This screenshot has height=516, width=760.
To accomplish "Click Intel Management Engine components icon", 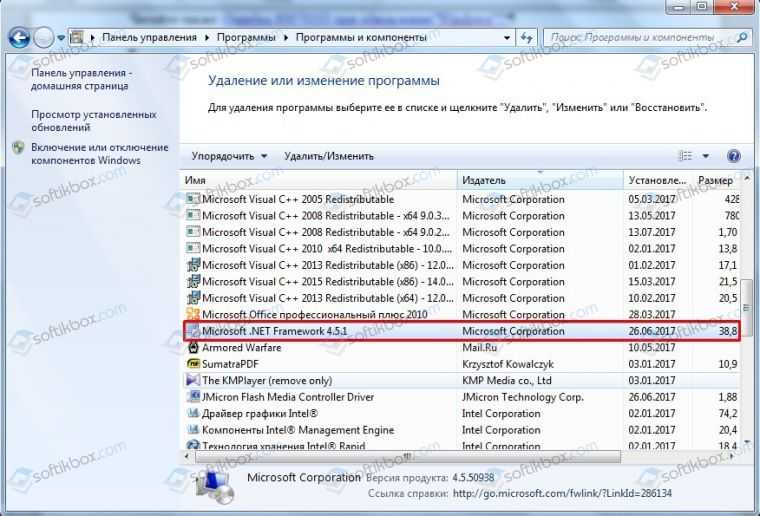I will pos(193,430).
